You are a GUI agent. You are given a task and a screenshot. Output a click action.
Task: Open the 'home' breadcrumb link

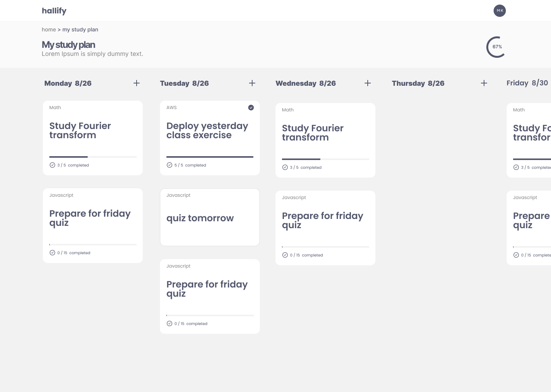49,29
